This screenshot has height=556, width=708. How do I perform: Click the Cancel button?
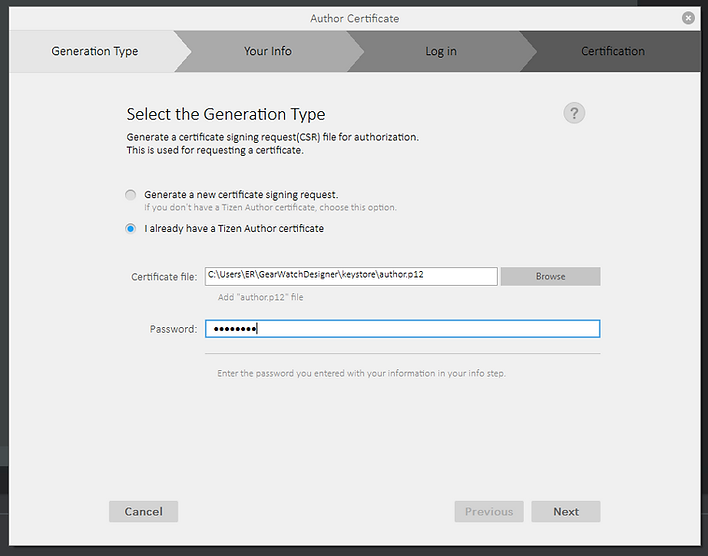tap(144, 511)
